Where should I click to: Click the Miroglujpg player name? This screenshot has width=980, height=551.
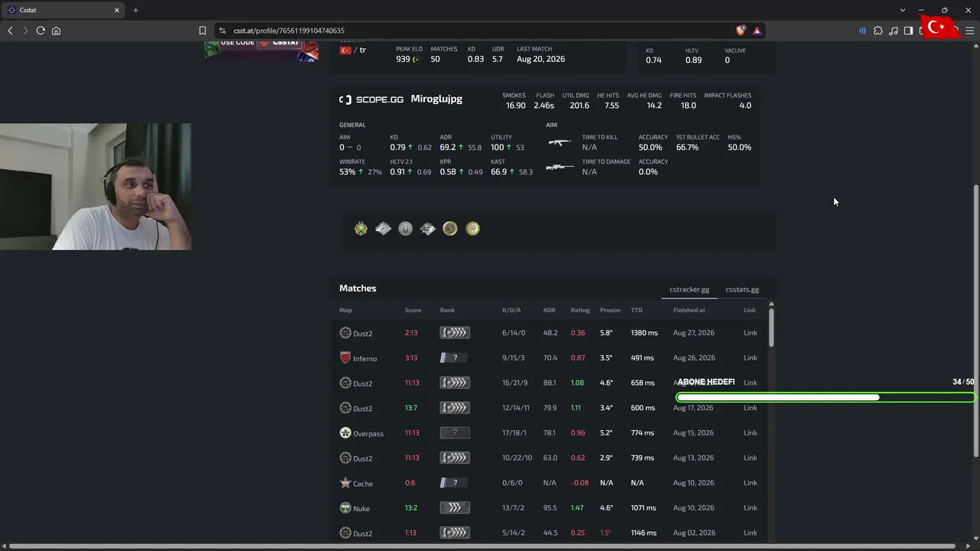point(436,99)
